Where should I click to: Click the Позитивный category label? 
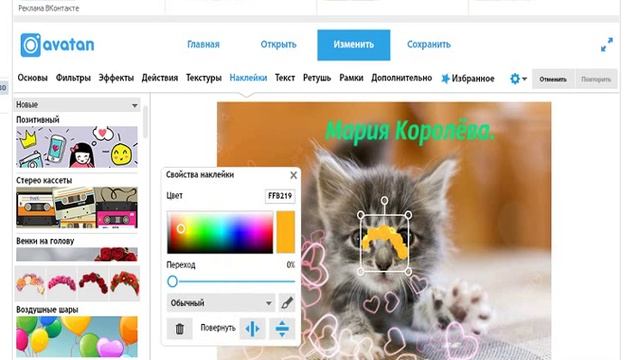click(38, 120)
